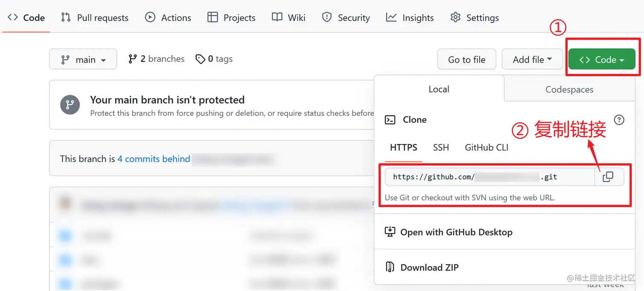This screenshot has width=644, height=291.
Task: Click the clone URL text field
Action: 490,177
